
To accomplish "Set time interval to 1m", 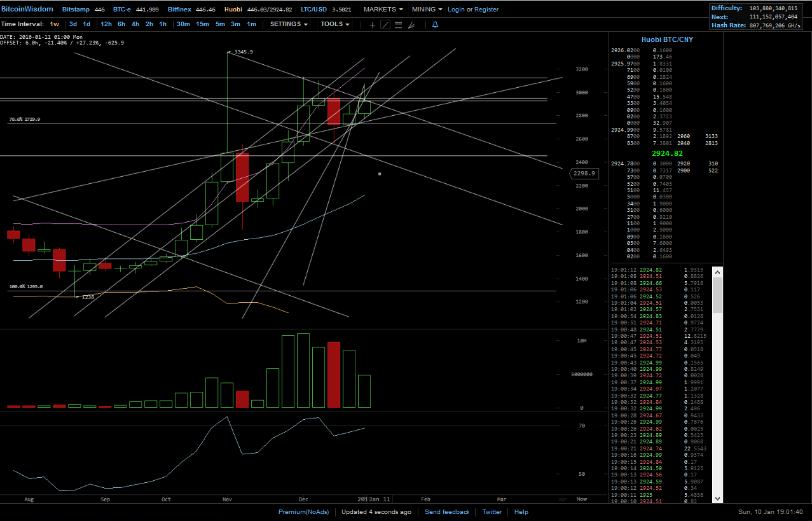I will pos(251,24).
